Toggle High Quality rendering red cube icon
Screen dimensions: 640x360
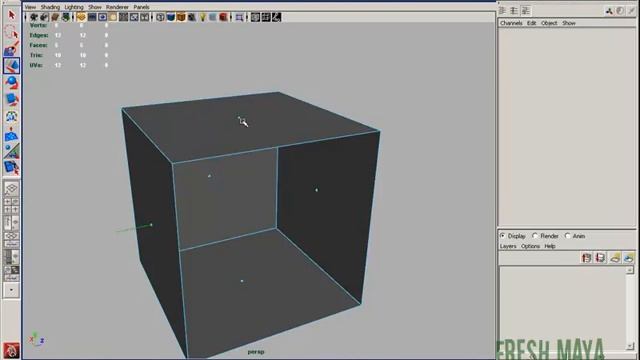pos(223,17)
